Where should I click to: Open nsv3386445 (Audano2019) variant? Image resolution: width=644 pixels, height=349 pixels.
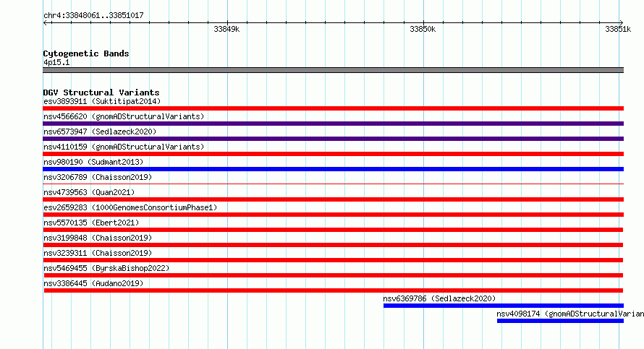coord(93,283)
